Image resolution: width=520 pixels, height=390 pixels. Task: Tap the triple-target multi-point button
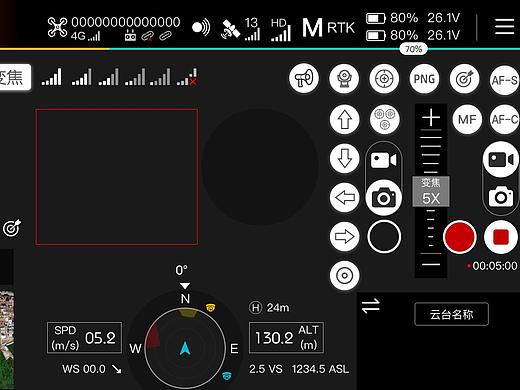[x=385, y=119]
